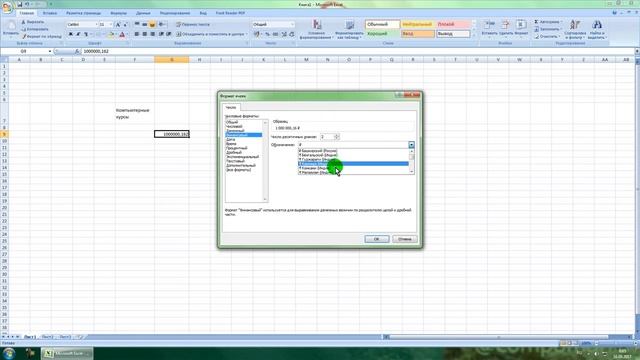The image size is (640, 360).
Task: Click the font color A icon
Action: [122, 34]
